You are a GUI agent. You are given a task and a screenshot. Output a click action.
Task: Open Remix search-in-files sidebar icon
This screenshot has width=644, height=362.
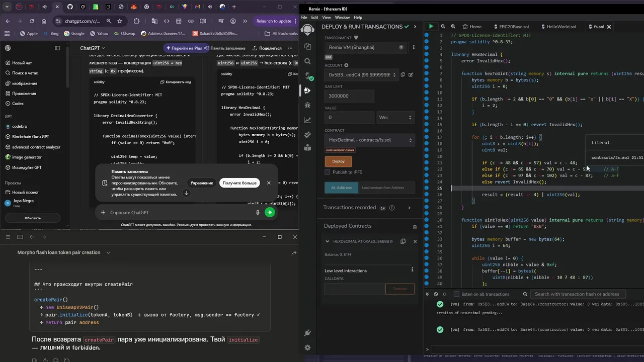pos(307,60)
